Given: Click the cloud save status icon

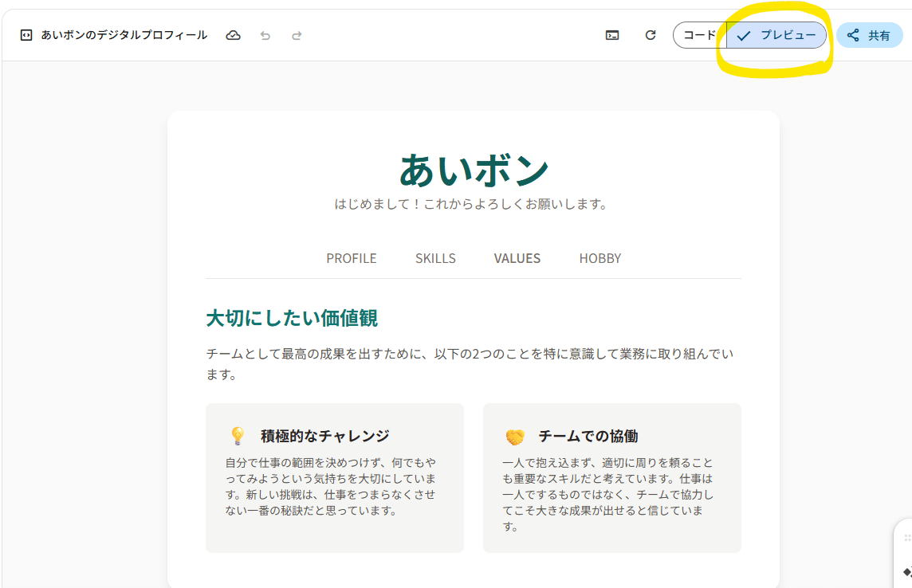Looking at the screenshot, I should point(233,35).
